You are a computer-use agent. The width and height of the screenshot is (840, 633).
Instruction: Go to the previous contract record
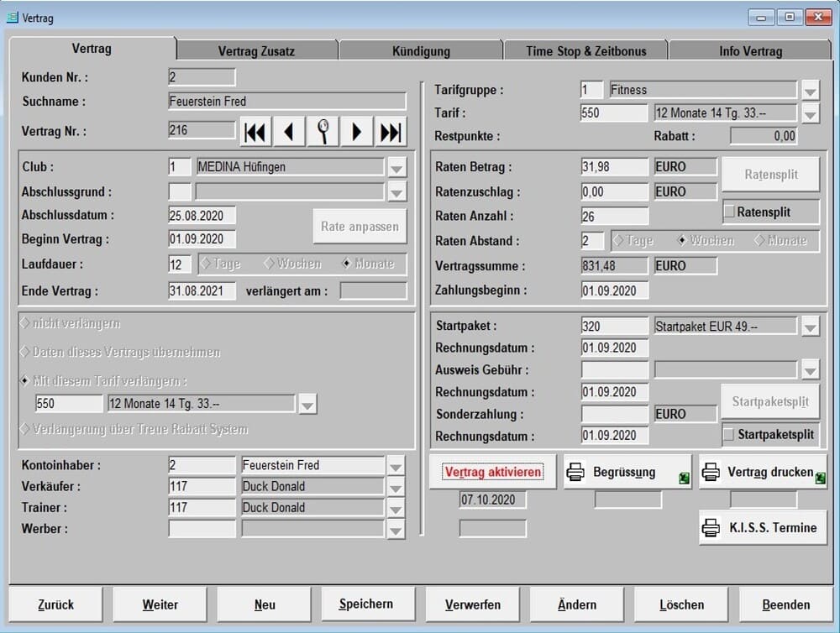(290, 132)
